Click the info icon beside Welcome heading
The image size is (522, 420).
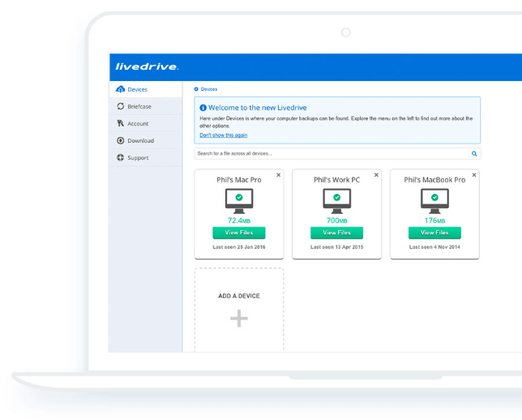(203, 108)
